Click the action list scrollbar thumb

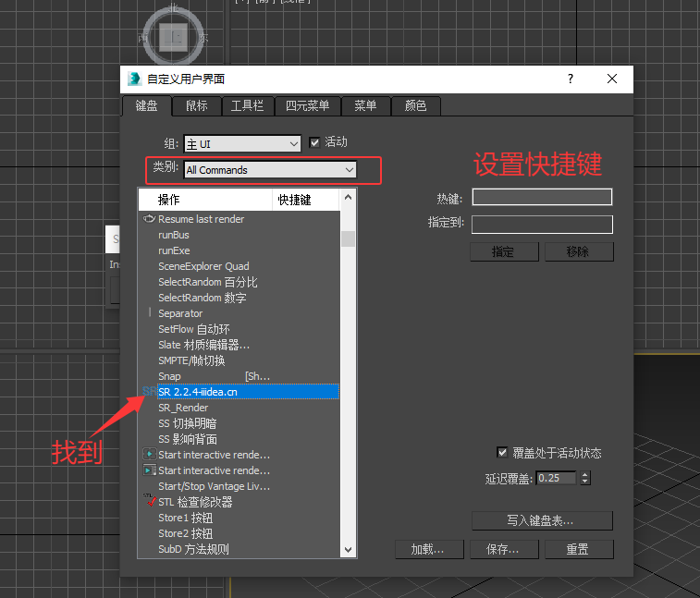(349, 238)
